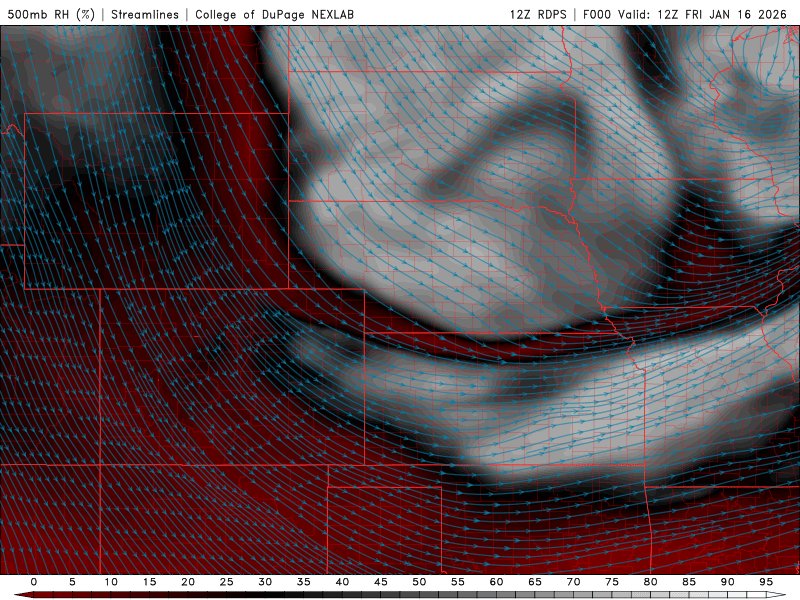
Task: Click the '10' color scale label
Action: 111,582
